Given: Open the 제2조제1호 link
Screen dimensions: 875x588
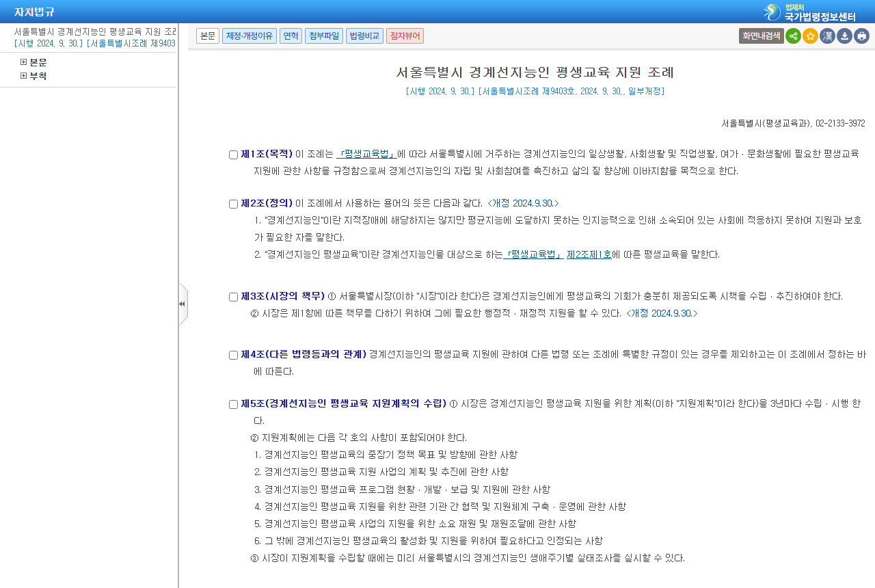Looking at the screenshot, I should [589, 254].
